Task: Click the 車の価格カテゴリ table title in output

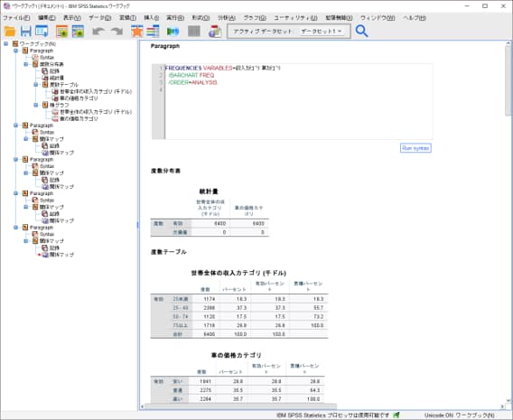Action: 237,355
